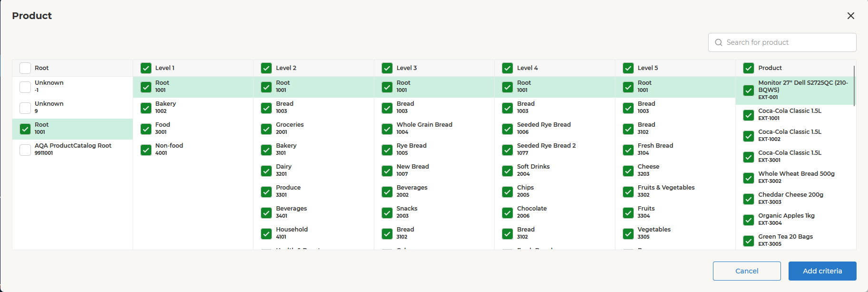
Task: Uncheck the Level 5 header checkbox
Action: [x=628, y=68]
